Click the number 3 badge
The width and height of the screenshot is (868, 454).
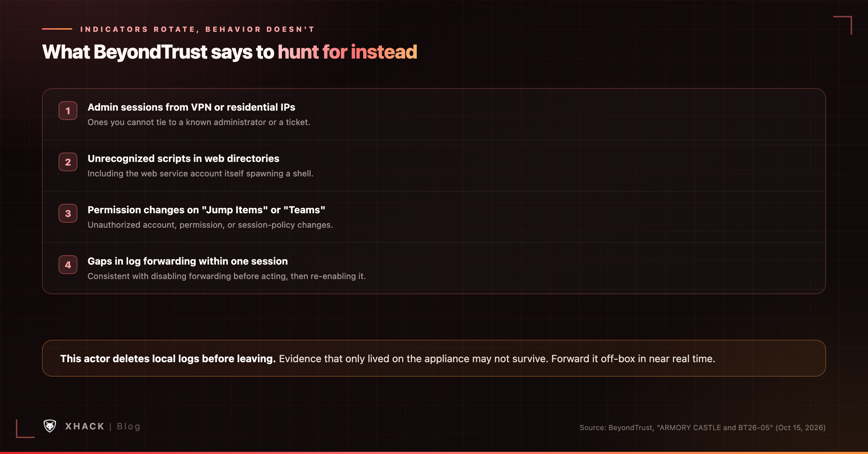(68, 213)
